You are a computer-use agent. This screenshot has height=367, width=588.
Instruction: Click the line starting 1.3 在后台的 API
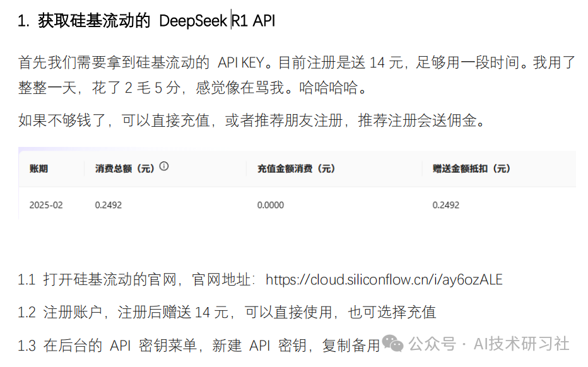pos(199,345)
